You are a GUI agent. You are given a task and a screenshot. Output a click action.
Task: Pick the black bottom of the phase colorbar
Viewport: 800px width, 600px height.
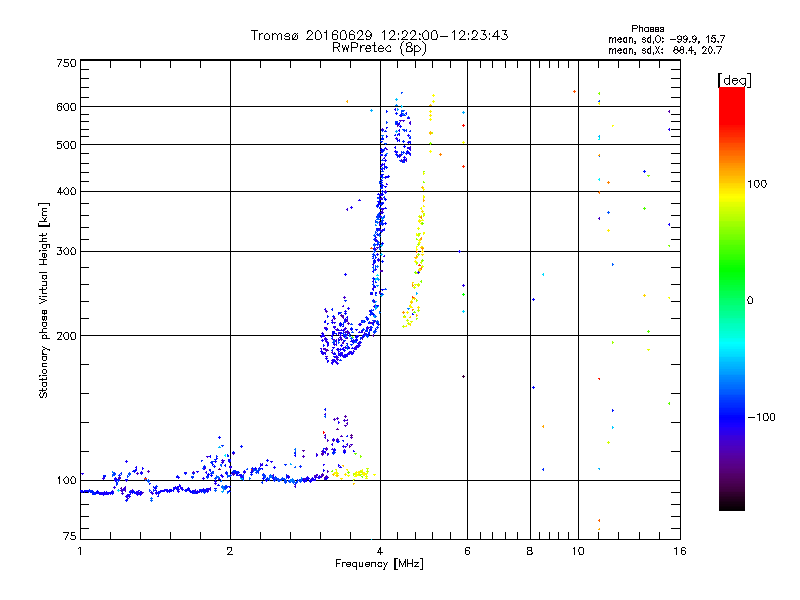pyautogui.click(x=732, y=505)
